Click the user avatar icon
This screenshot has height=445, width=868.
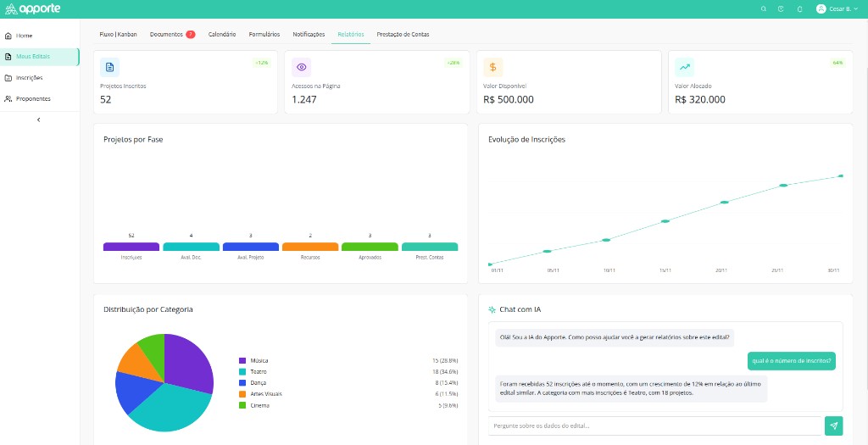pos(821,8)
